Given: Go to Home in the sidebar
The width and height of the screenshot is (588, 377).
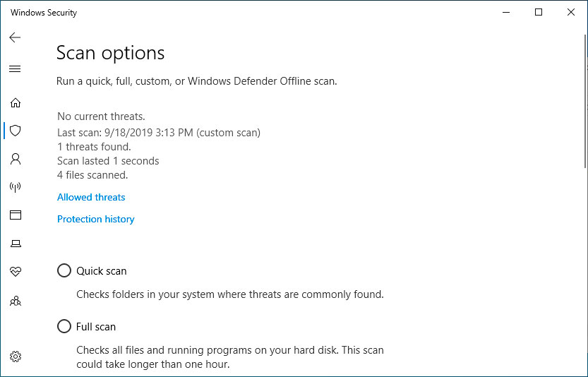Looking at the screenshot, I should tap(16, 102).
